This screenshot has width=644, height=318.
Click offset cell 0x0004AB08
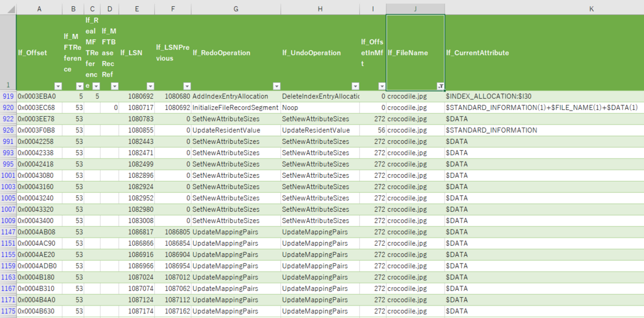(40, 232)
